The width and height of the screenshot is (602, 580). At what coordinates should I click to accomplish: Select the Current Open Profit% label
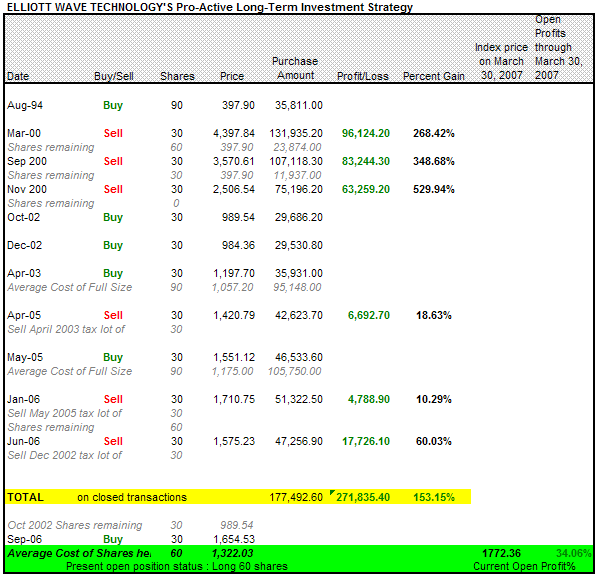(x=535, y=566)
